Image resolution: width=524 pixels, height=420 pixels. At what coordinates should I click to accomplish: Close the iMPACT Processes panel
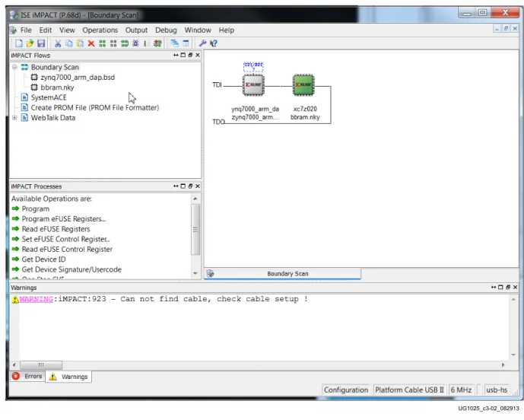point(198,186)
